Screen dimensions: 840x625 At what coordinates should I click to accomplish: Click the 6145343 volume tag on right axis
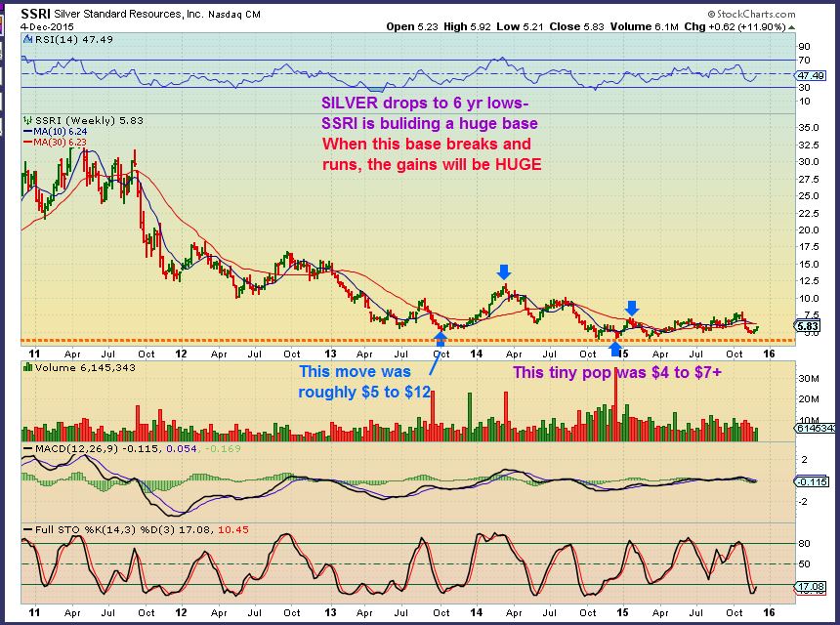click(816, 429)
